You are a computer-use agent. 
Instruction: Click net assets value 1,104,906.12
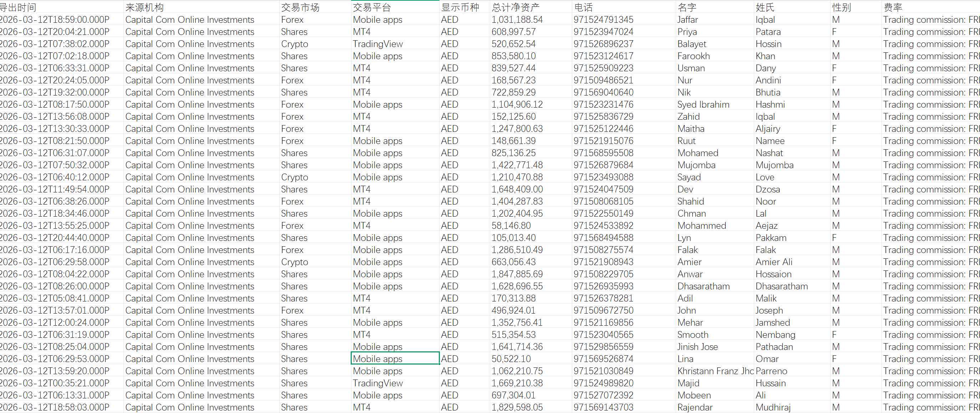tap(531, 105)
